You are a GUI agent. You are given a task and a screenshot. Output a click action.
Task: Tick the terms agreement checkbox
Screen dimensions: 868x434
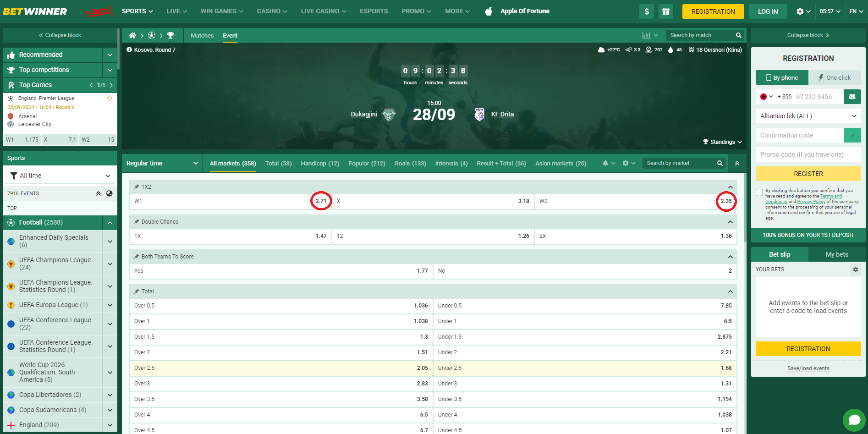pos(759,192)
